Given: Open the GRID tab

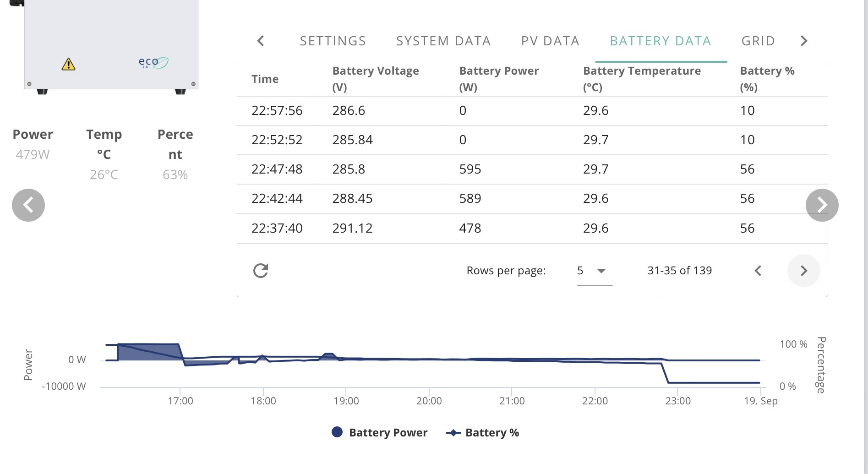Looking at the screenshot, I should pyautogui.click(x=758, y=41).
